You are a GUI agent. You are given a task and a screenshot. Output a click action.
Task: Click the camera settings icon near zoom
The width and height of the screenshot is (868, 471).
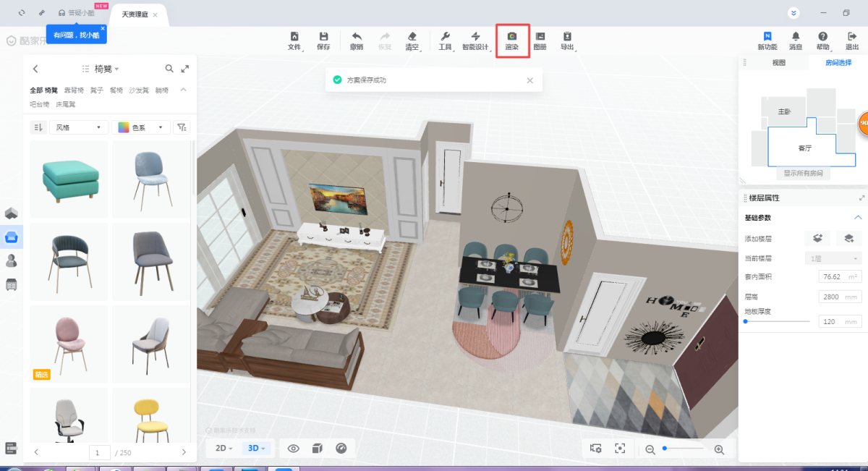pyautogui.click(x=596, y=449)
